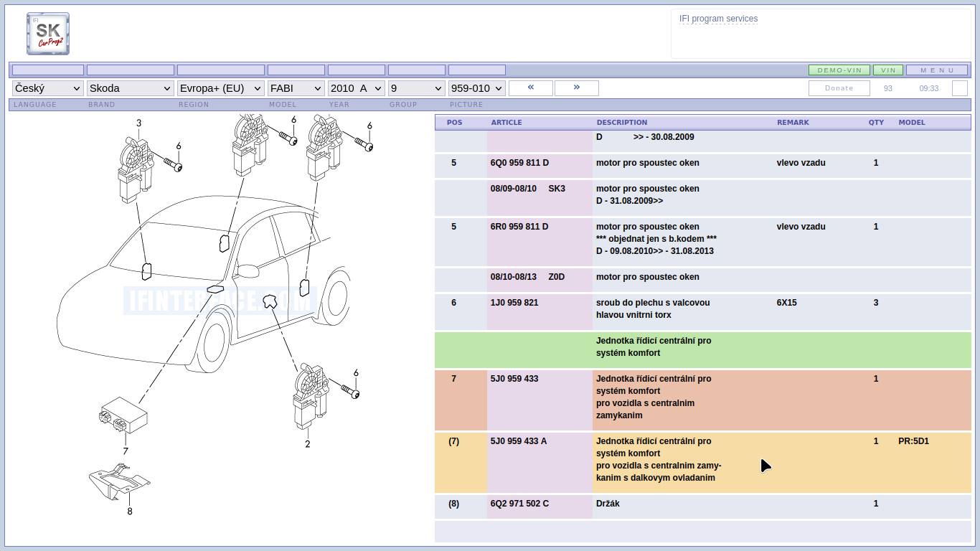Click the DEMO-VIN button

(x=839, y=70)
